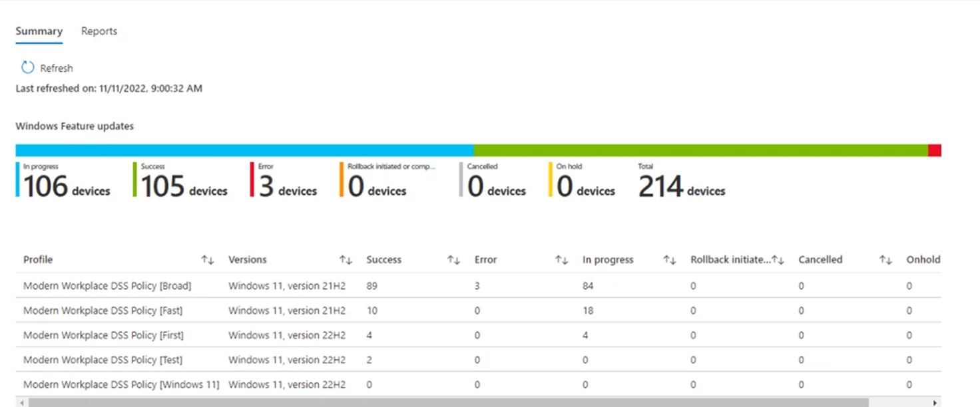
Task: Click the red Error bar segment
Action: point(934,150)
